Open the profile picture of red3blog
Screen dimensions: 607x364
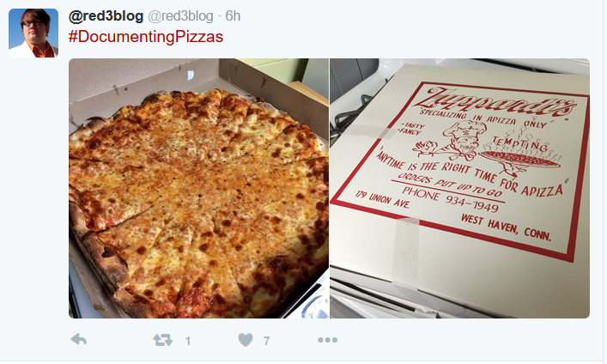(x=33, y=33)
